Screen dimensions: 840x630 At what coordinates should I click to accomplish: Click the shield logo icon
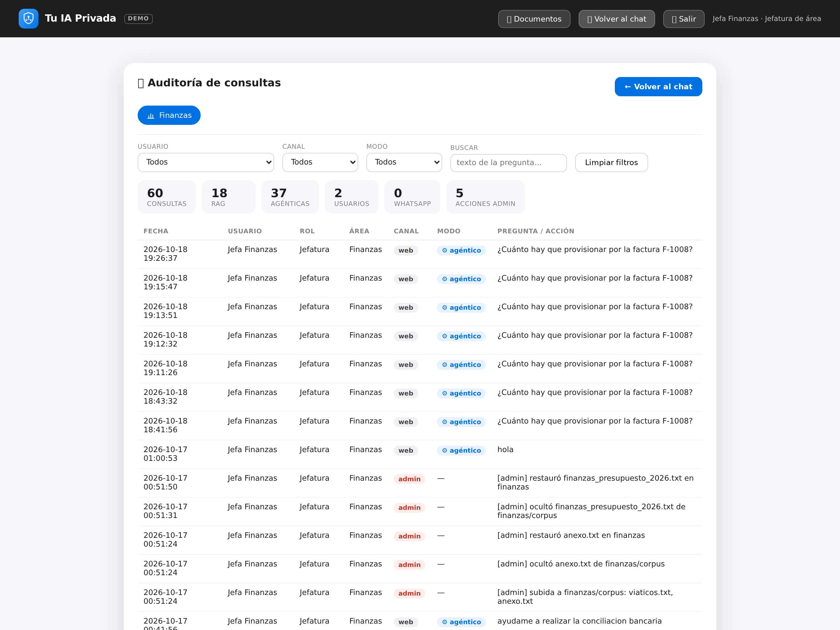29,19
